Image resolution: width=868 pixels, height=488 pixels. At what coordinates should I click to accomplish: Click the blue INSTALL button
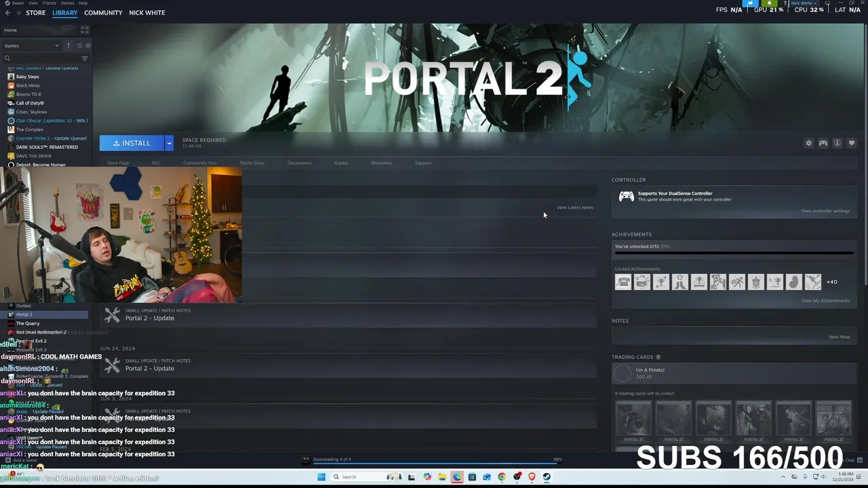pyautogui.click(x=132, y=143)
